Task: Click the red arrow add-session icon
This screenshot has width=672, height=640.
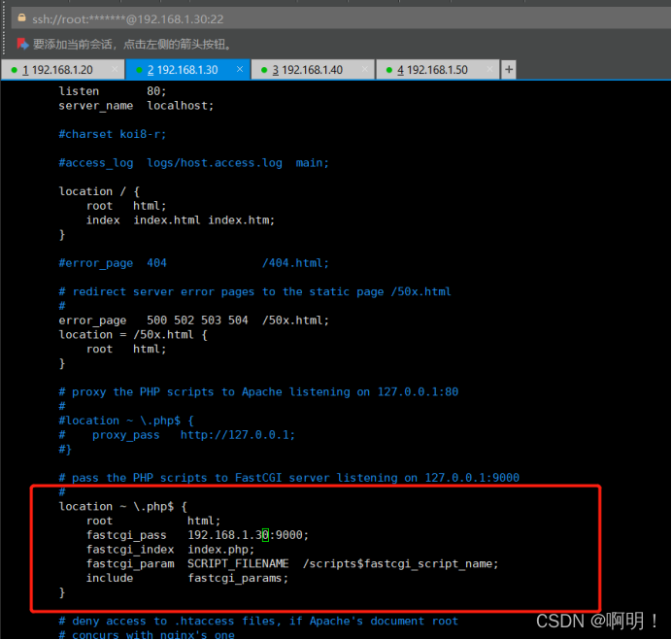Action: 22,44
